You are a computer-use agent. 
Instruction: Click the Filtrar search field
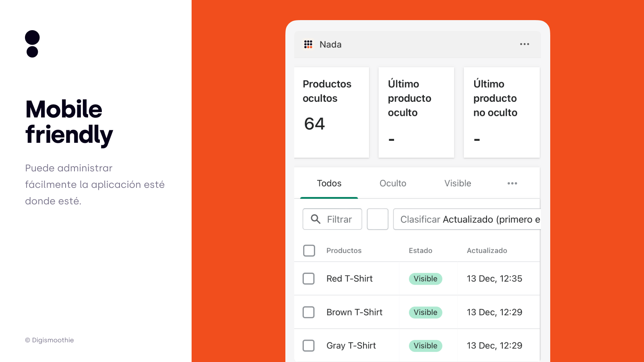tap(332, 219)
